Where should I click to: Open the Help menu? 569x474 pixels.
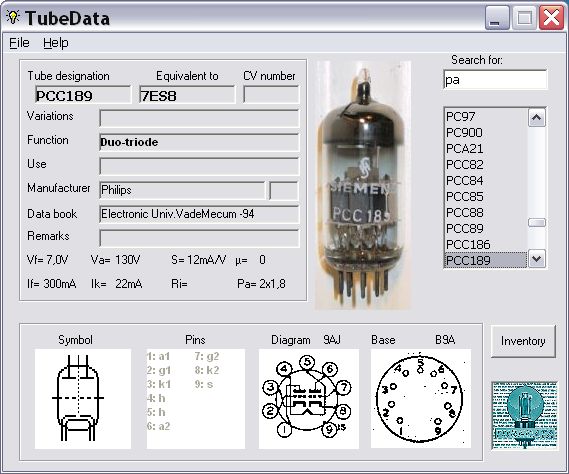(56, 43)
